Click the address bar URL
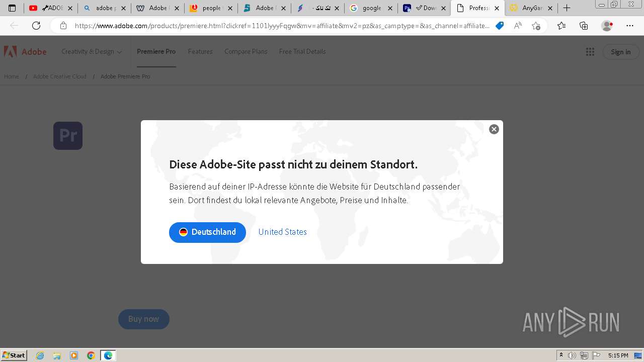The width and height of the screenshot is (644, 362). pyautogui.click(x=282, y=26)
